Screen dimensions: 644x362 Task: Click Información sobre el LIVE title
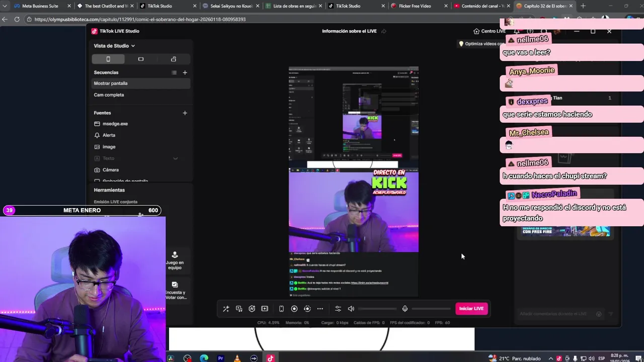coord(349,31)
